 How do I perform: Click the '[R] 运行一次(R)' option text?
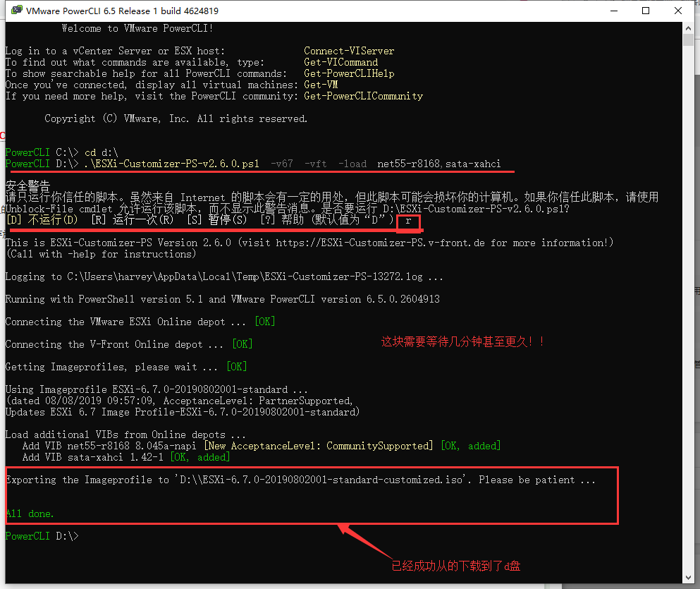[132, 219]
